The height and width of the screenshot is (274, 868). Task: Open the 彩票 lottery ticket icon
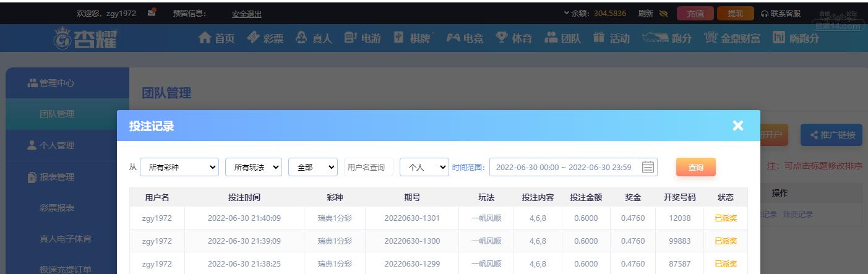[253, 38]
